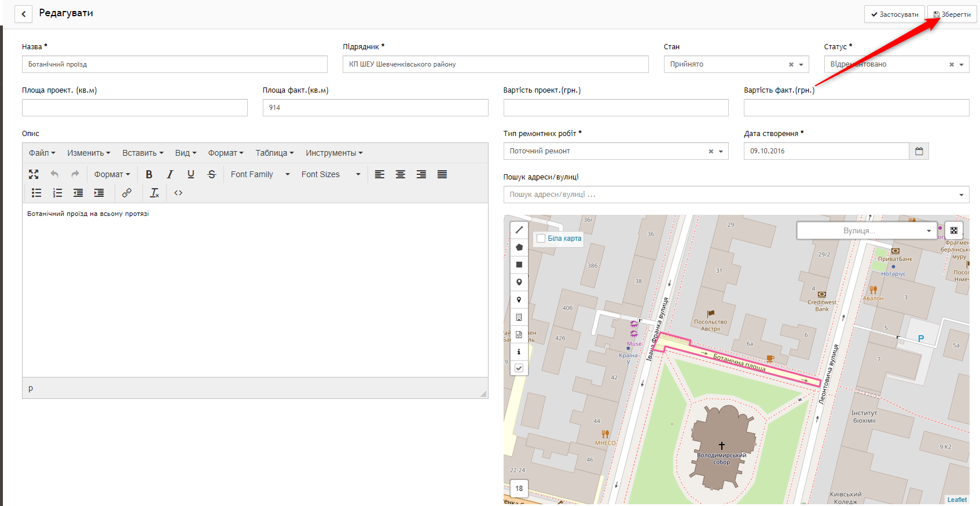Open the Вставить menu
980x506 pixels.
pyautogui.click(x=142, y=153)
